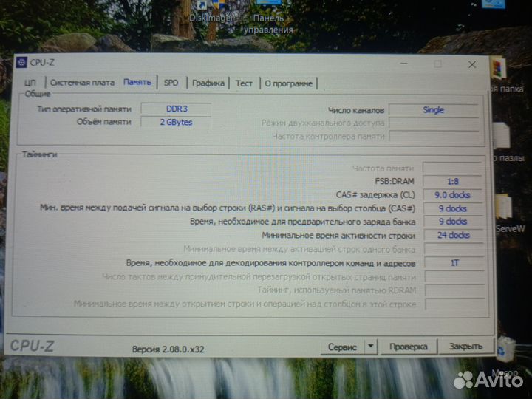This screenshot has width=532, height=399.
Task: Click the empty Частота памяти field
Action: 452,168
